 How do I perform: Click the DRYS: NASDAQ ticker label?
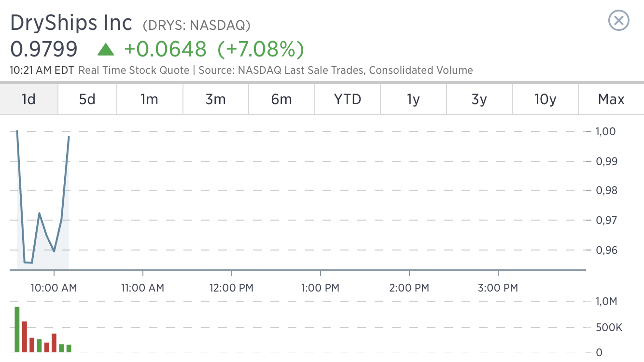tap(196, 25)
